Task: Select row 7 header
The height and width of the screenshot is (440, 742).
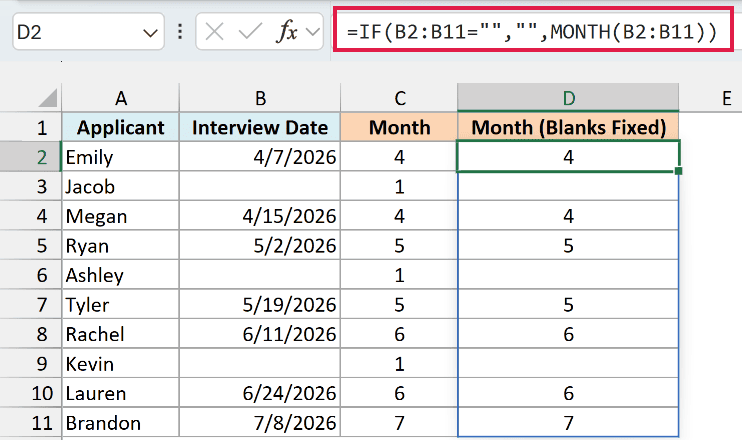Action: click(x=31, y=304)
